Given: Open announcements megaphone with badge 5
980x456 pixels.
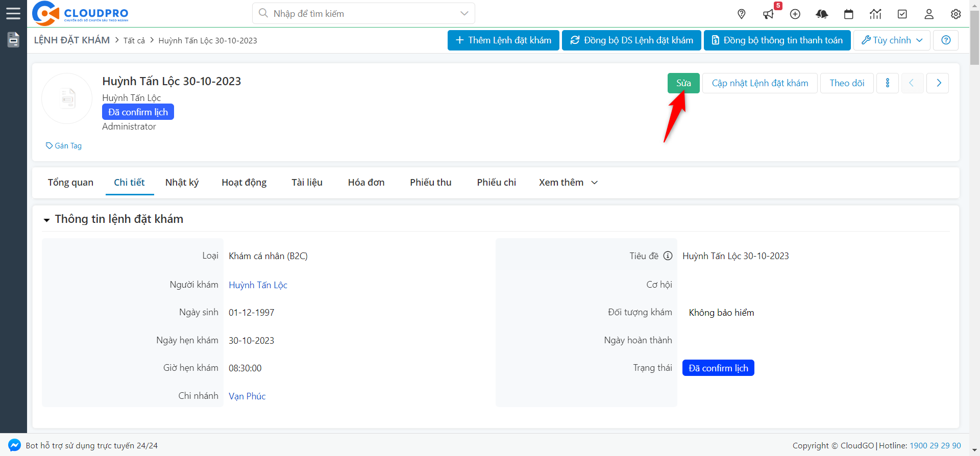Looking at the screenshot, I should click(x=769, y=14).
